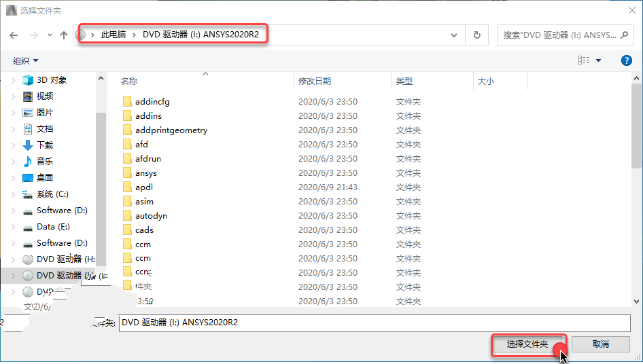Select 音乐 in the navigation pane

pyautogui.click(x=45, y=161)
